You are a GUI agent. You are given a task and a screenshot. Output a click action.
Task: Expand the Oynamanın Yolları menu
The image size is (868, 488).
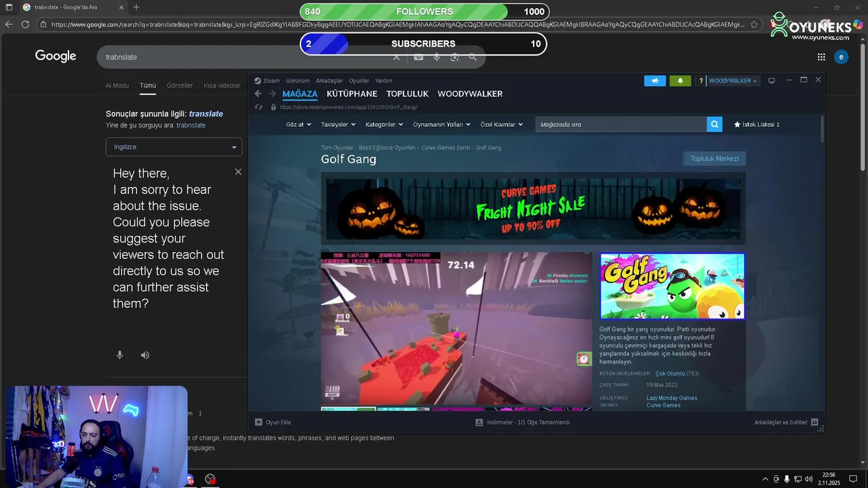[441, 125]
